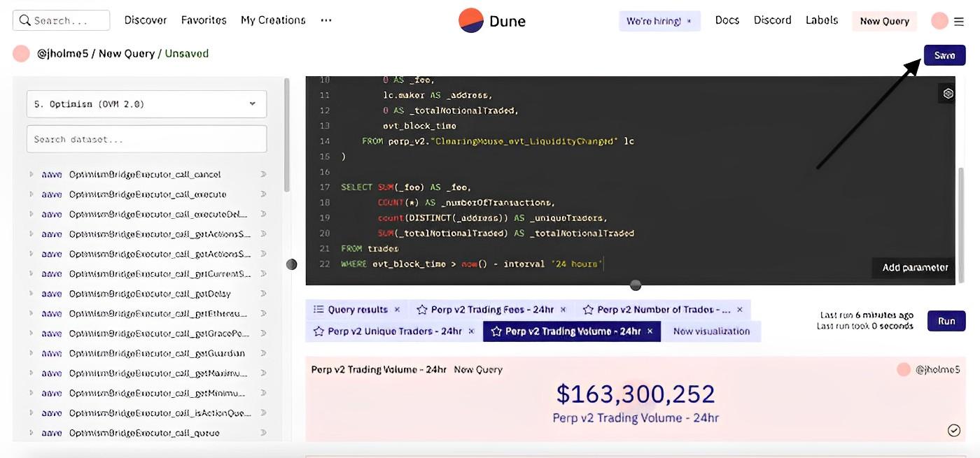
Task: Open the Discord link
Action: (x=773, y=20)
